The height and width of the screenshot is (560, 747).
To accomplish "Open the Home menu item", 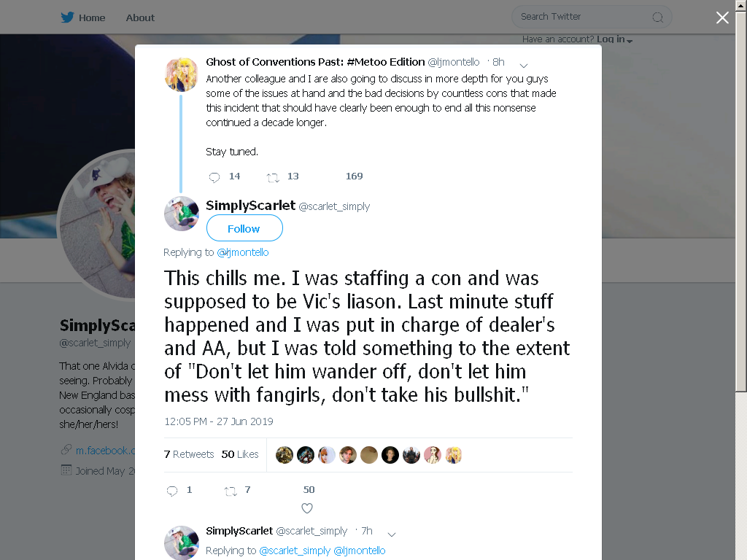I will pyautogui.click(x=92, y=17).
